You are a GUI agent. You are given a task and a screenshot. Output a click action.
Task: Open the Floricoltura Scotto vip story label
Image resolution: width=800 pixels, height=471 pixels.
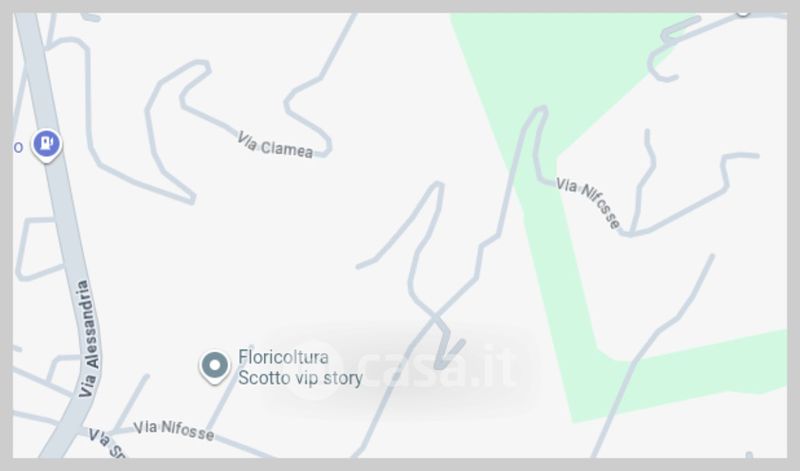click(300, 367)
